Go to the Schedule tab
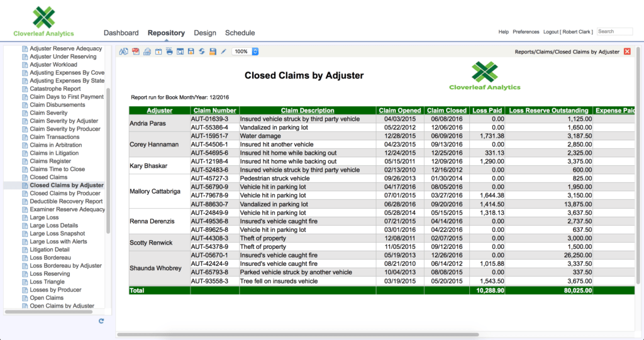The image size is (644, 340). click(240, 33)
